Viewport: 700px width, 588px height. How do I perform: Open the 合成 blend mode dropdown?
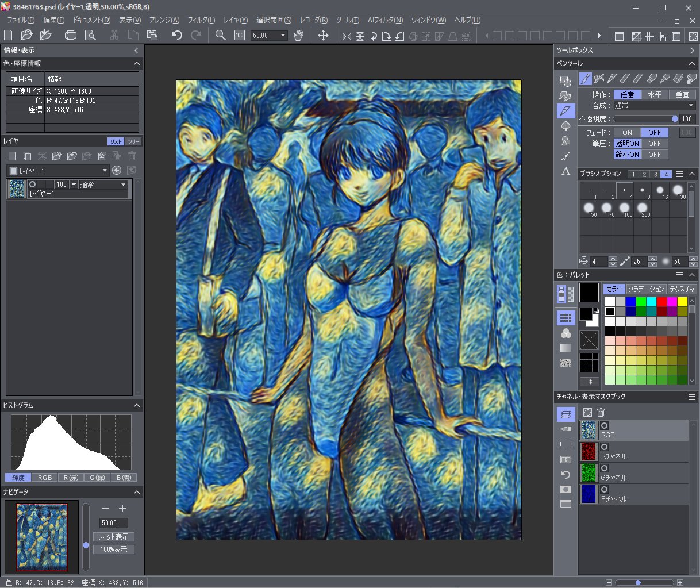654,106
